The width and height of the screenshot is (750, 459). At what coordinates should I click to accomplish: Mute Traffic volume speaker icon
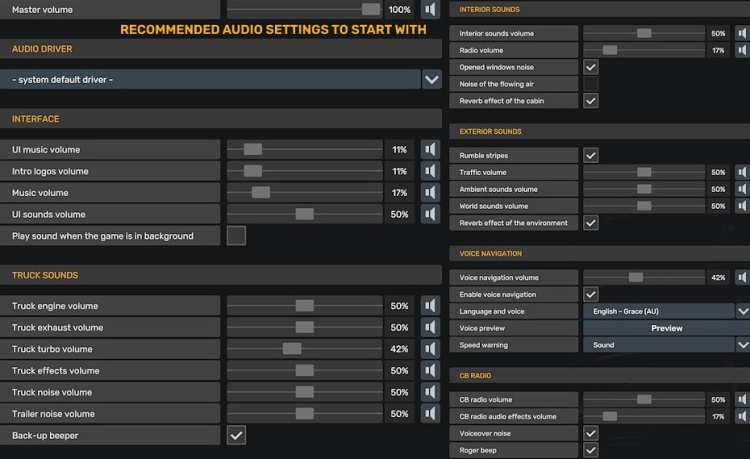click(742, 172)
